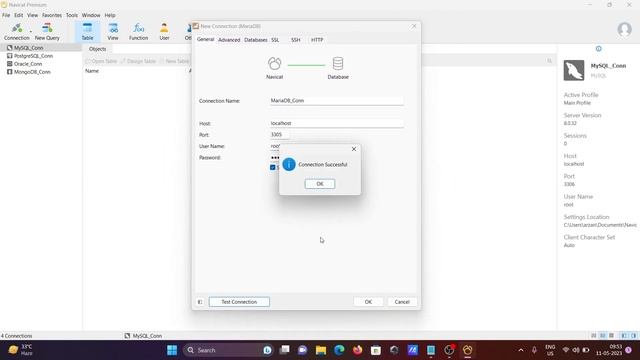640x360 pixels.
Task: Click the info icon in right panel
Action: [x=598, y=49]
